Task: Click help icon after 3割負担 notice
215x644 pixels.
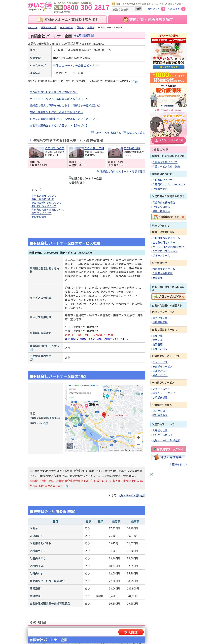Action: [67, 487]
